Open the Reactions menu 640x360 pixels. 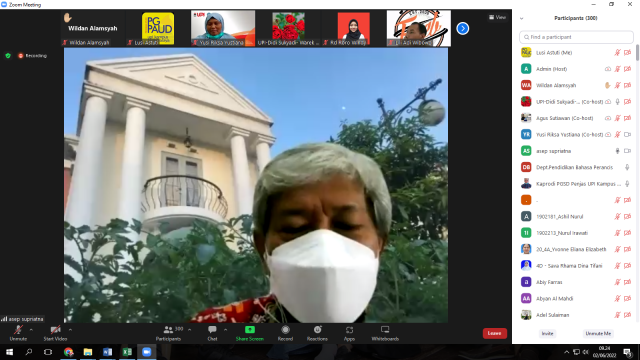(317, 333)
